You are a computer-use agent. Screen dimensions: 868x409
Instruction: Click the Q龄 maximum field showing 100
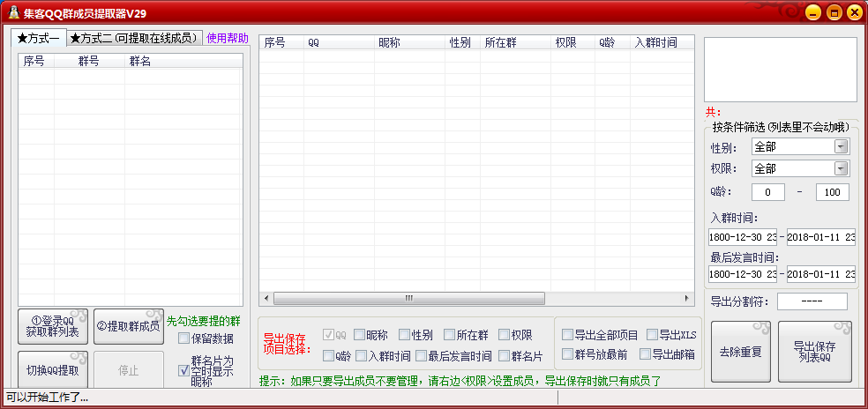(x=833, y=192)
